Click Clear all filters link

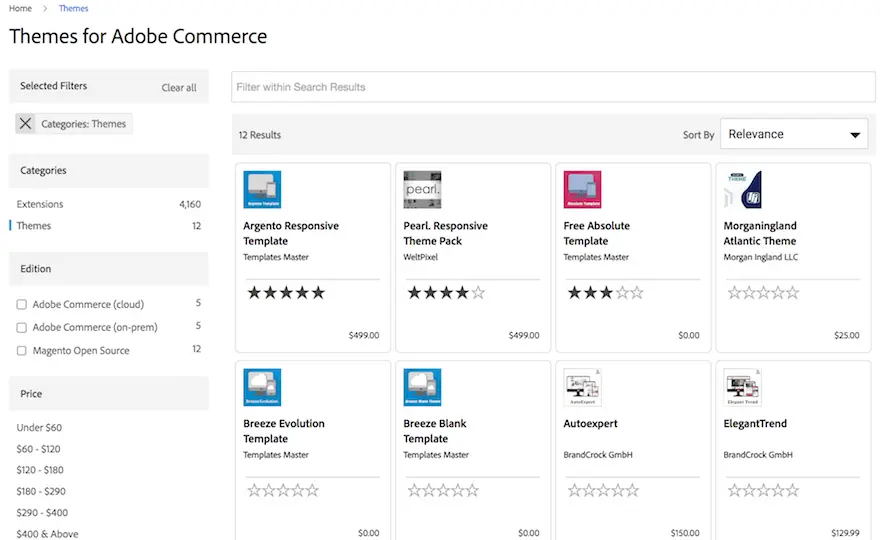(x=179, y=88)
